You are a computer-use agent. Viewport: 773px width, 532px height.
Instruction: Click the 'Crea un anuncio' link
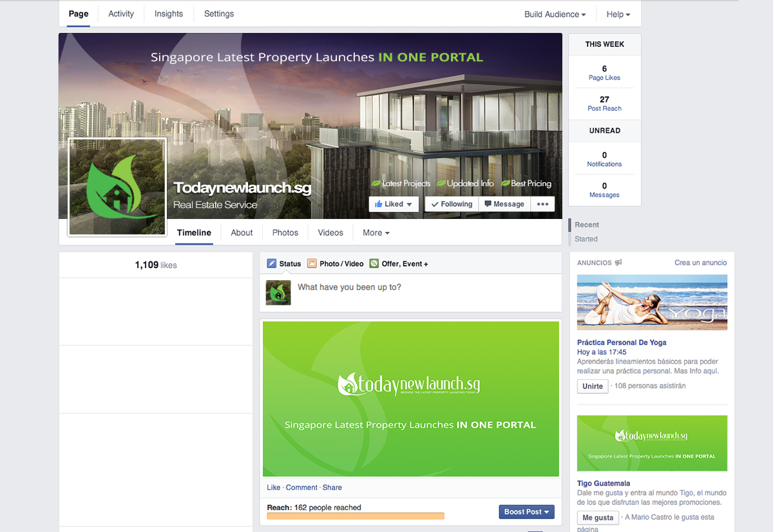pyautogui.click(x=701, y=263)
